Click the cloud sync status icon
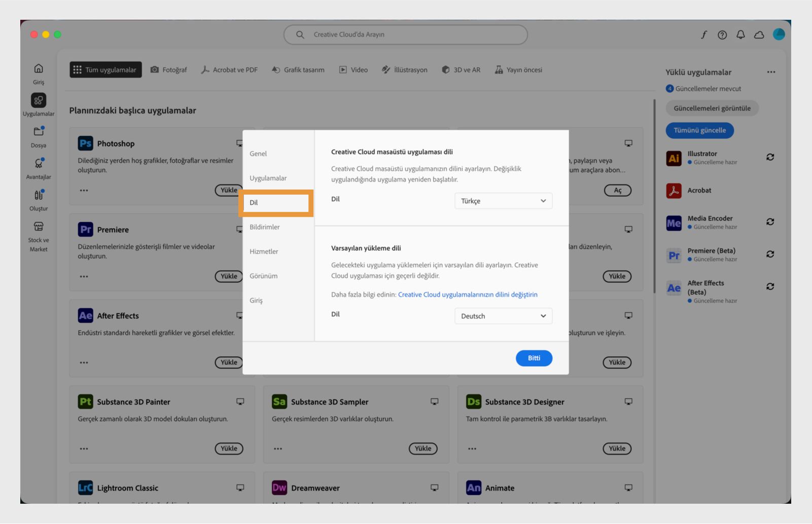 pos(759,35)
